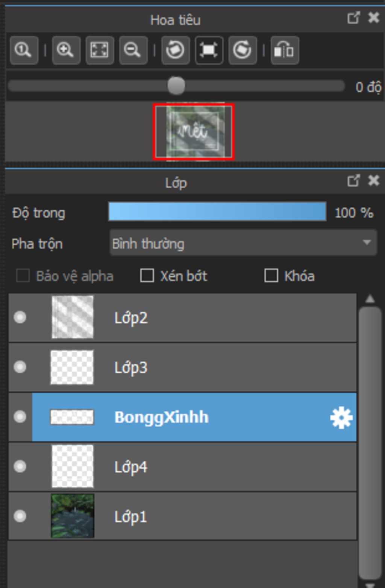Undock the Hoa tiêu panel

click(353, 18)
